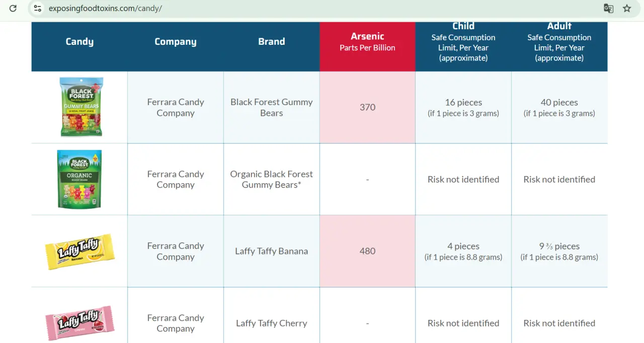Click the Laffy Taffy Banana candy image
Screen dimensions: 644x343
point(79,251)
